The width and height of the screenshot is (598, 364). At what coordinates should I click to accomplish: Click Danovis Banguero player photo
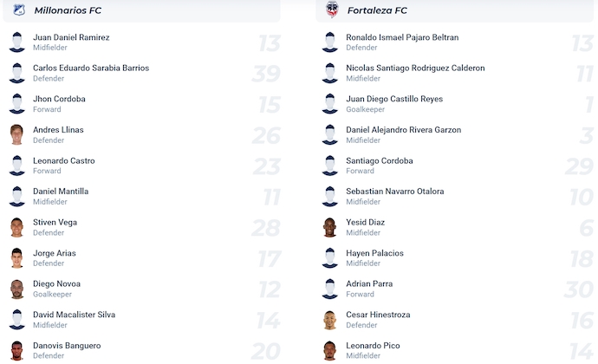(16, 350)
